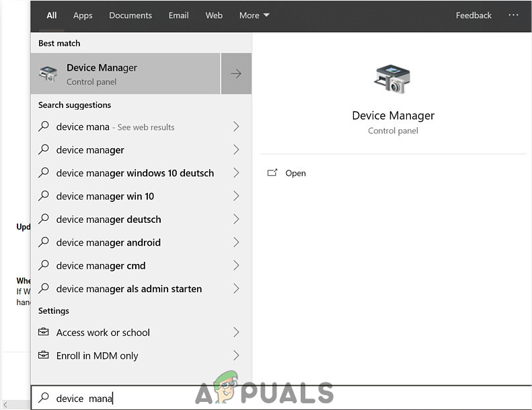The height and width of the screenshot is (410, 532).
Task: Click 'Device Manager' title in preview pane
Action: [393, 116]
